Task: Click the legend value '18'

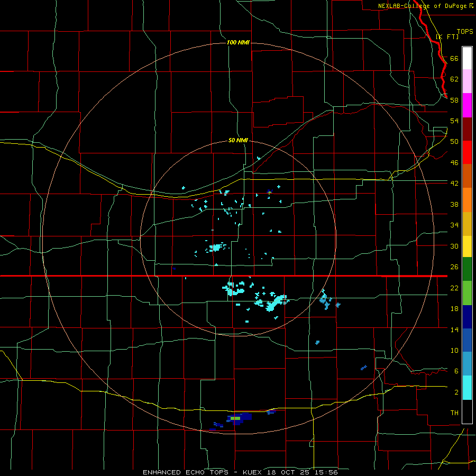Action: click(x=454, y=309)
